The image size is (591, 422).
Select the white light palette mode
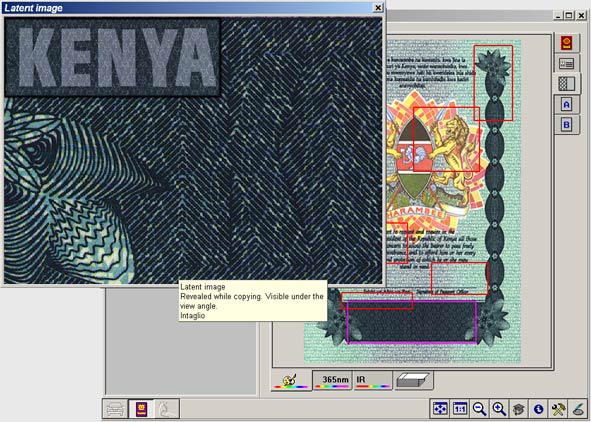(291, 381)
